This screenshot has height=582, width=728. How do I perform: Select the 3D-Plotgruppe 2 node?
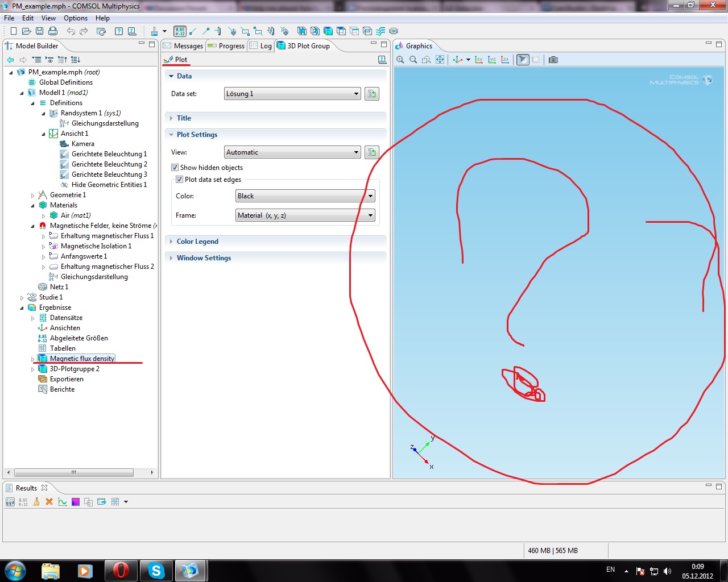coord(74,369)
